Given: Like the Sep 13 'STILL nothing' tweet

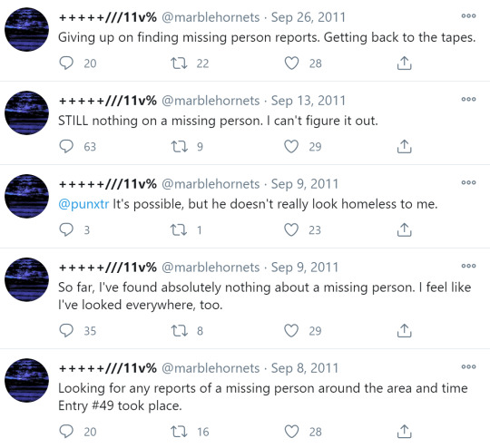Looking at the screenshot, I should pos(291,147).
